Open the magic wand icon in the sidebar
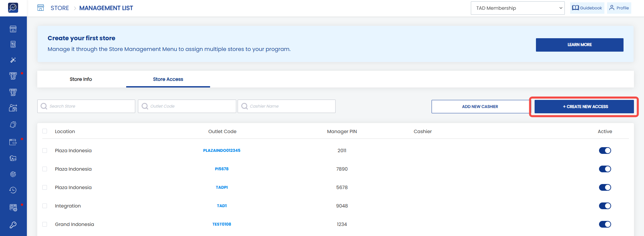The image size is (644, 236). tap(13, 60)
